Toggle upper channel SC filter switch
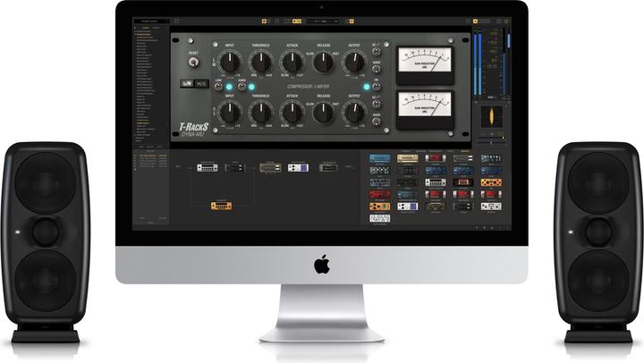The image size is (644, 363). [376, 52]
